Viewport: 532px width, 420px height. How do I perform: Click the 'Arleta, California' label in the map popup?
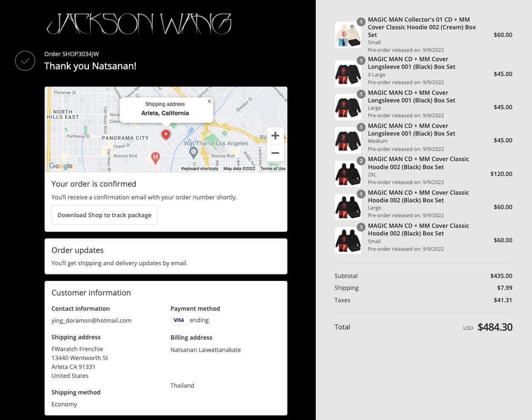click(x=165, y=113)
